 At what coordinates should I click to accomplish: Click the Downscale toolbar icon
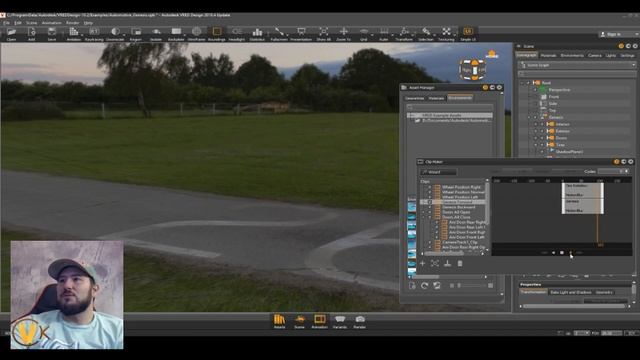[115, 32]
